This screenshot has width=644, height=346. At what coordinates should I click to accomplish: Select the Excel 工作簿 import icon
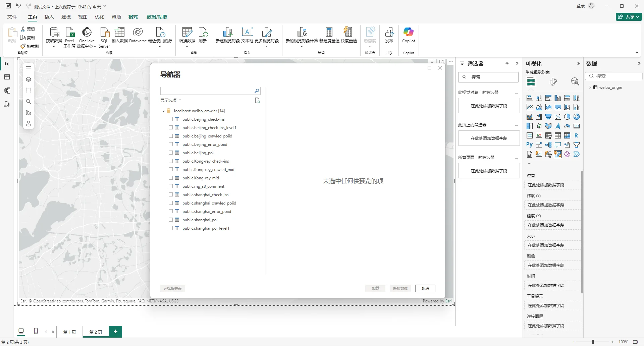pyautogui.click(x=69, y=35)
